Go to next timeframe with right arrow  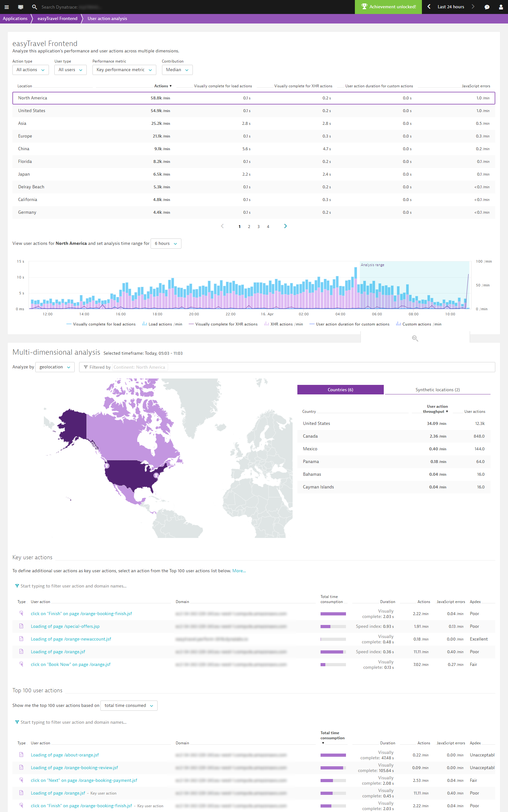tap(473, 6)
